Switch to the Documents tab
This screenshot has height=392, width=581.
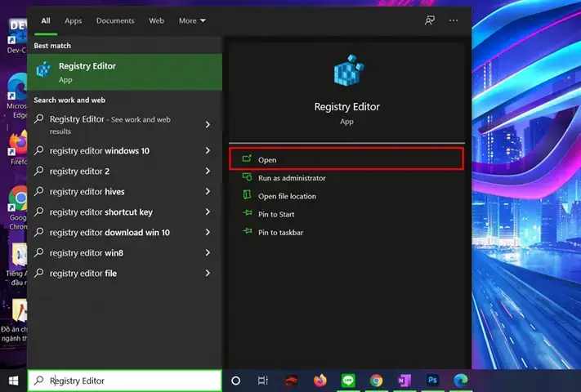(x=115, y=20)
